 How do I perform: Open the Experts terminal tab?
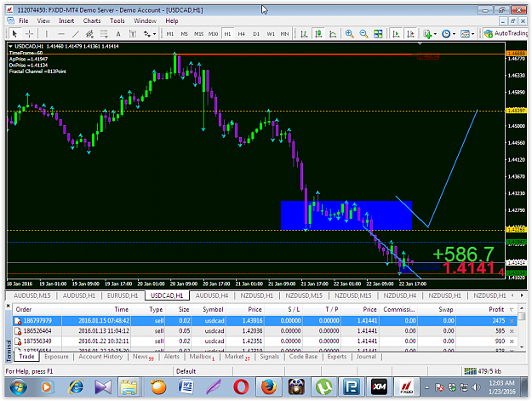(x=336, y=357)
